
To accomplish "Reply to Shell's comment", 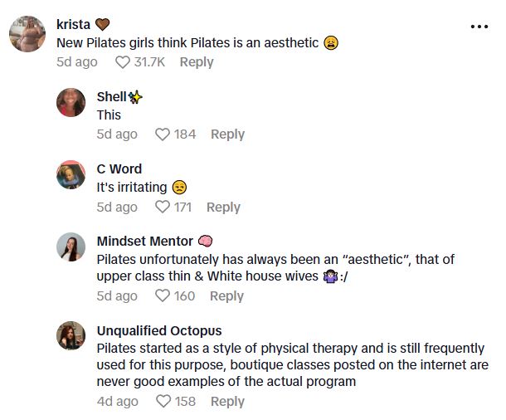I will (227, 134).
